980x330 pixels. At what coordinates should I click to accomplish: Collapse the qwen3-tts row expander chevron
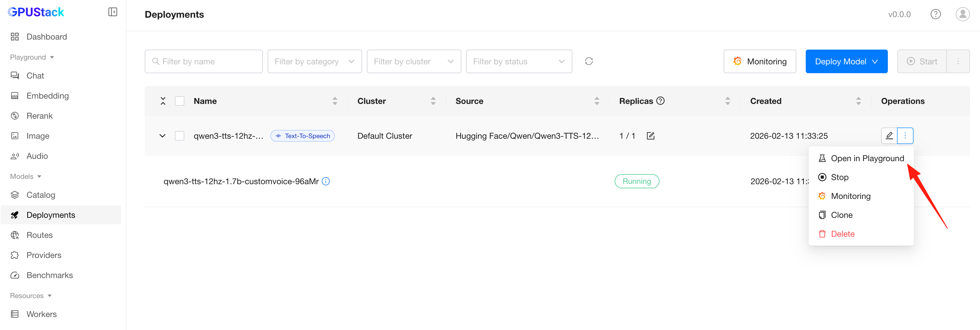[x=162, y=136]
